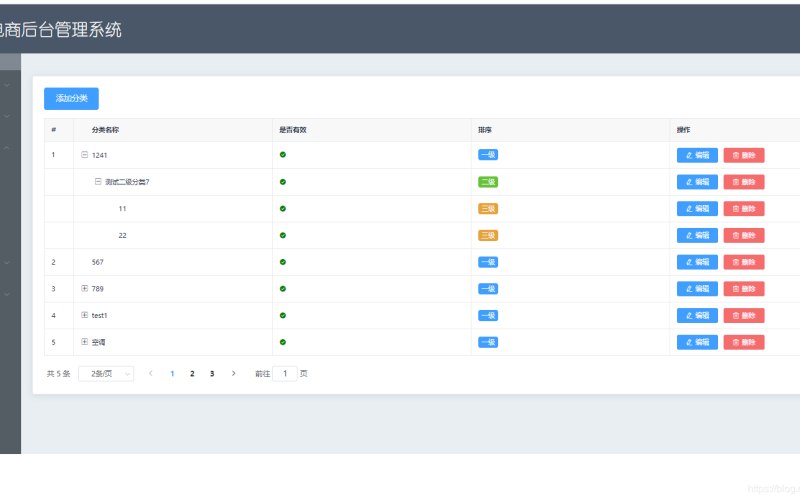Screen dimensions: 800x500
Task: Delete the 567 category
Action: coord(744,262)
